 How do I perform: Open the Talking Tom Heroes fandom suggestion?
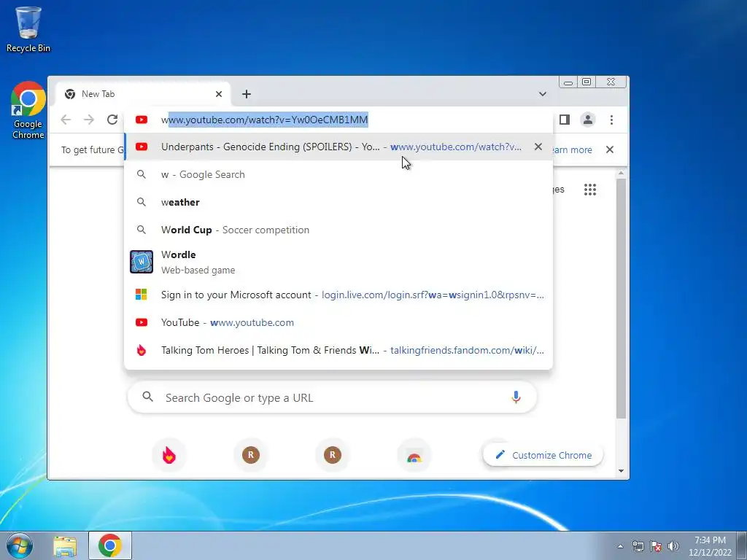tap(338, 350)
